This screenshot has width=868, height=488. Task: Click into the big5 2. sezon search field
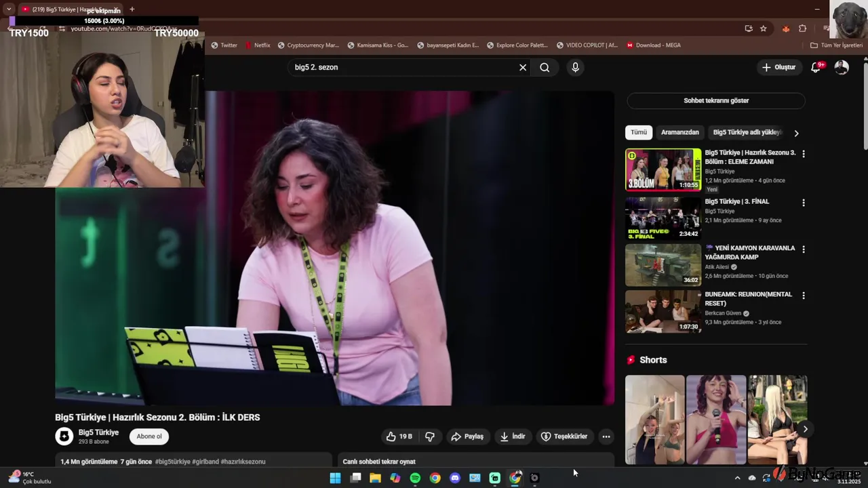(x=403, y=67)
